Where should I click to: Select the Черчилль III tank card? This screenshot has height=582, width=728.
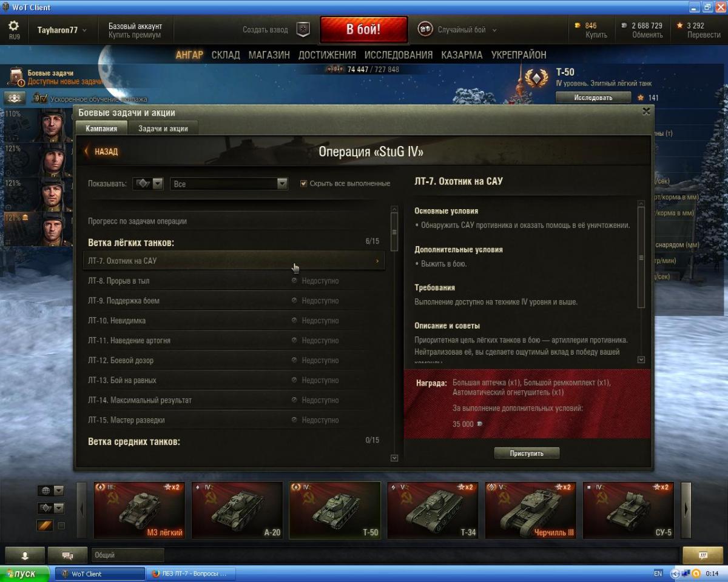pyautogui.click(x=530, y=510)
